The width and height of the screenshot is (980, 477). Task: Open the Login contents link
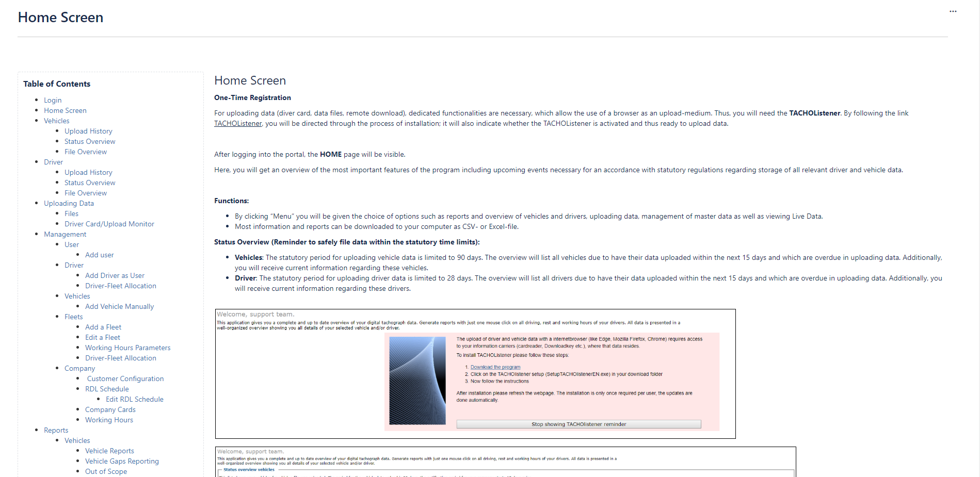(x=53, y=100)
